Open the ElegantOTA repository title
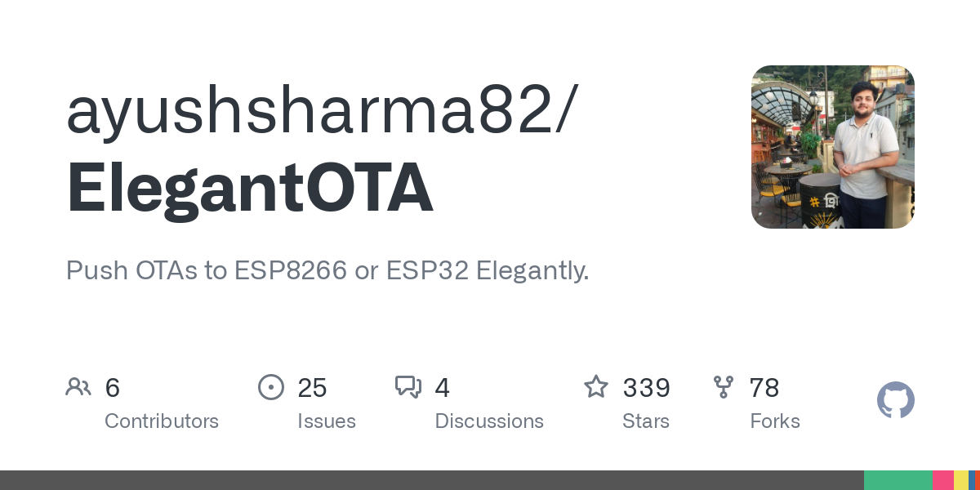Image resolution: width=980 pixels, height=490 pixels. click(x=250, y=189)
